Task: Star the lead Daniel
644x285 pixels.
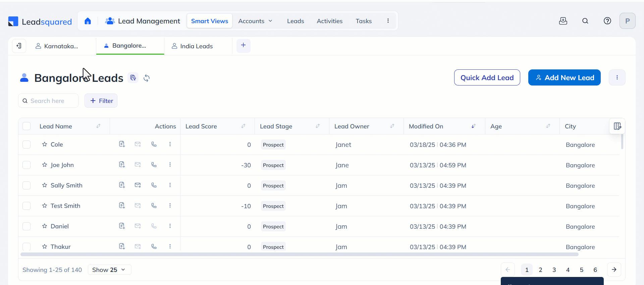Action: (45, 226)
